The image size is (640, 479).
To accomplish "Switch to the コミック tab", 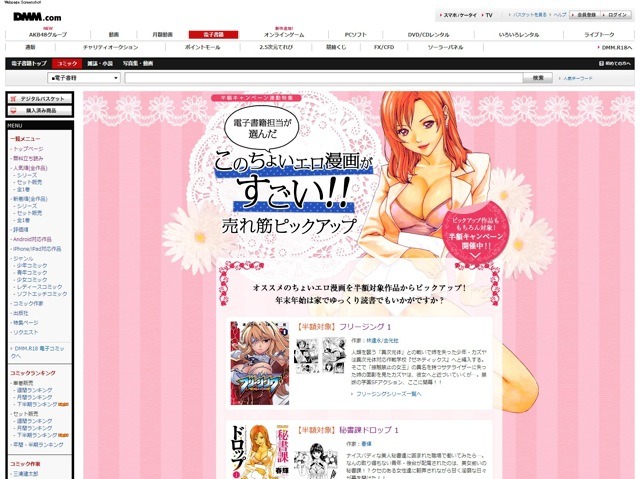I will 67,64.
